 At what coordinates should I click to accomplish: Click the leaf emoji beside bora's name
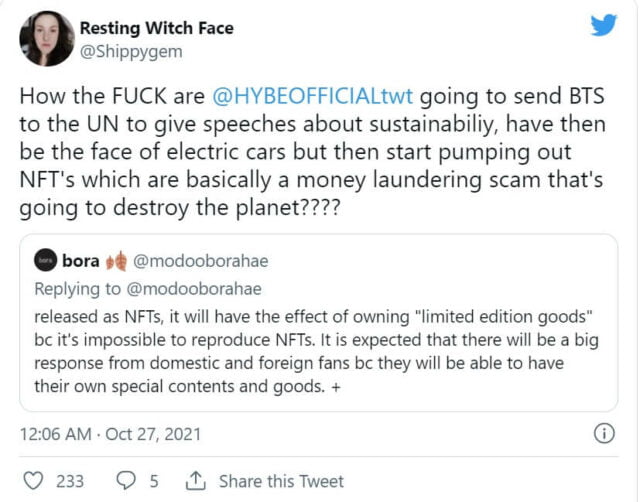pyautogui.click(x=117, y=261)
